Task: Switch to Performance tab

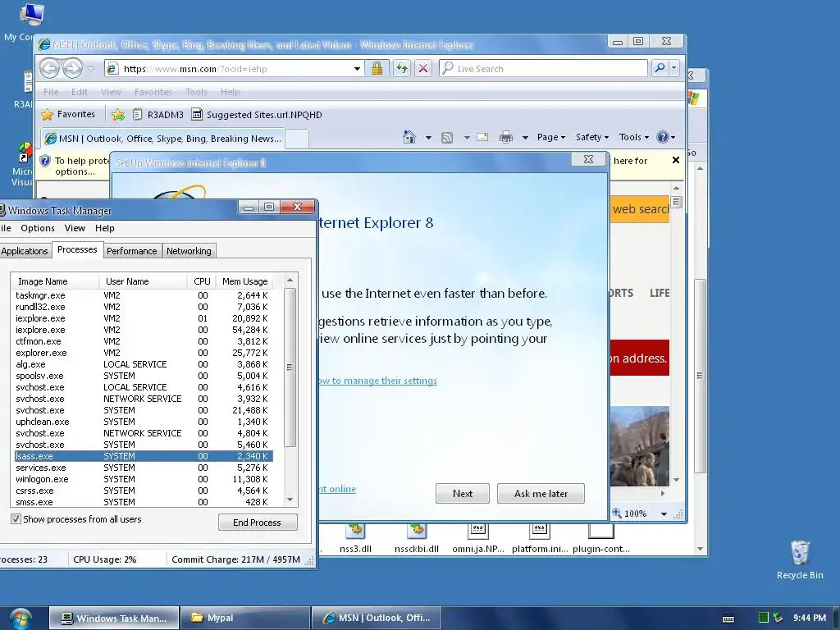Action: 132,251
